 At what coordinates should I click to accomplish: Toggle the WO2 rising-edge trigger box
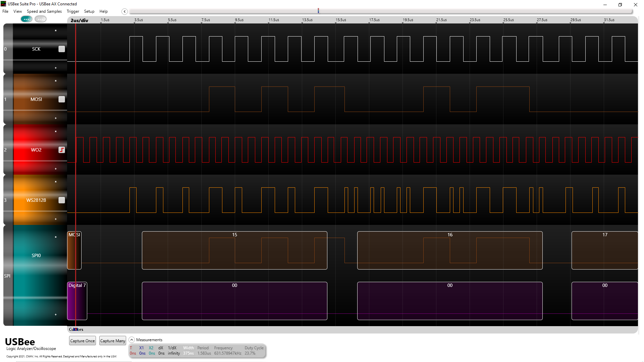[x=62, y=150]
